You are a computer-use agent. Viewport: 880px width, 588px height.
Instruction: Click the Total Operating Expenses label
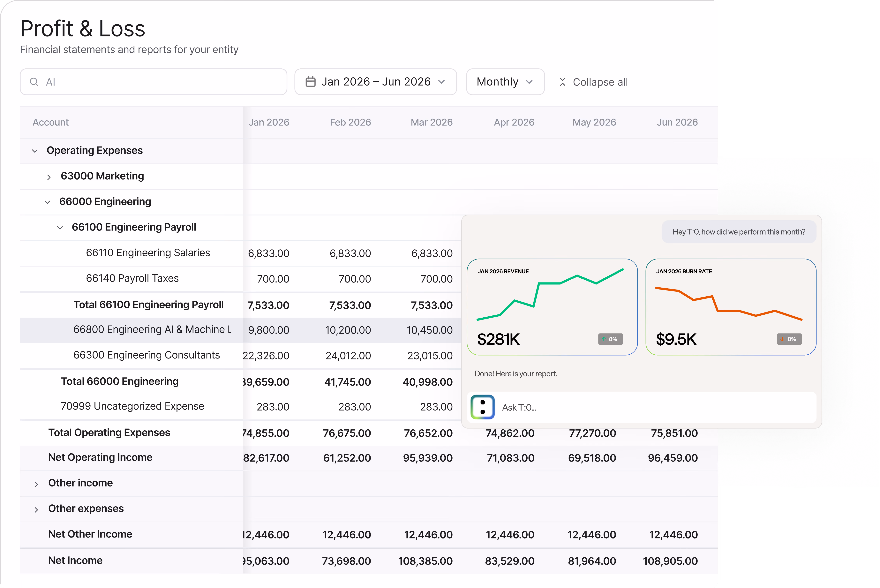pyautogui.click(x=109, y=432)
